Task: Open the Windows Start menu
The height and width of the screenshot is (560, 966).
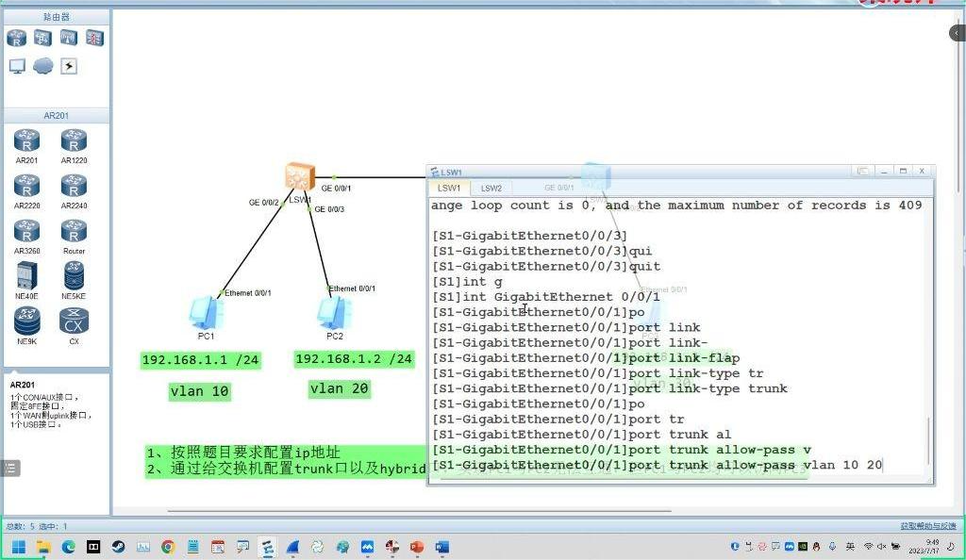Action: tap(19, 547)
